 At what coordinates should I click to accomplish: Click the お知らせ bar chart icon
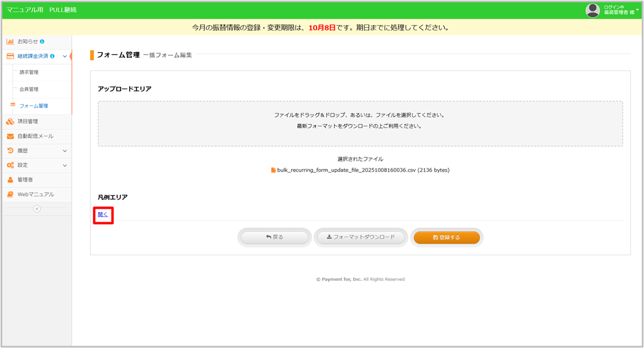[10, 42]
